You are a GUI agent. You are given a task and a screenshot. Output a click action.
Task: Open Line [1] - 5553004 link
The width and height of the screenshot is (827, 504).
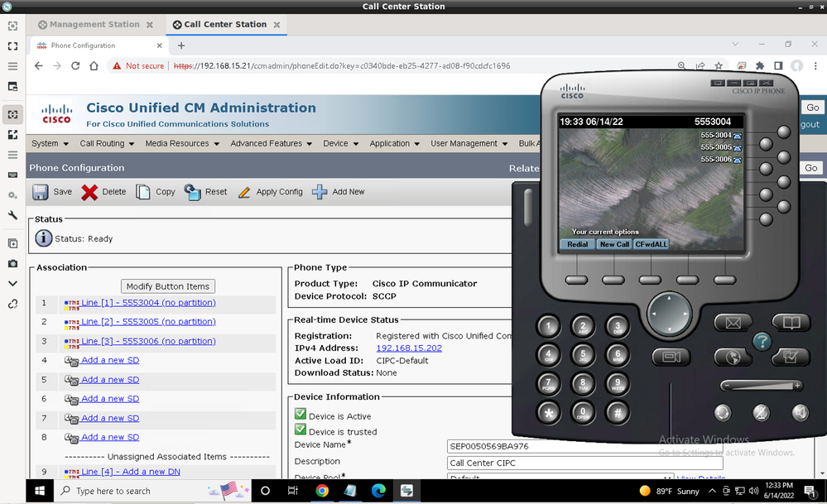point(148,303)
